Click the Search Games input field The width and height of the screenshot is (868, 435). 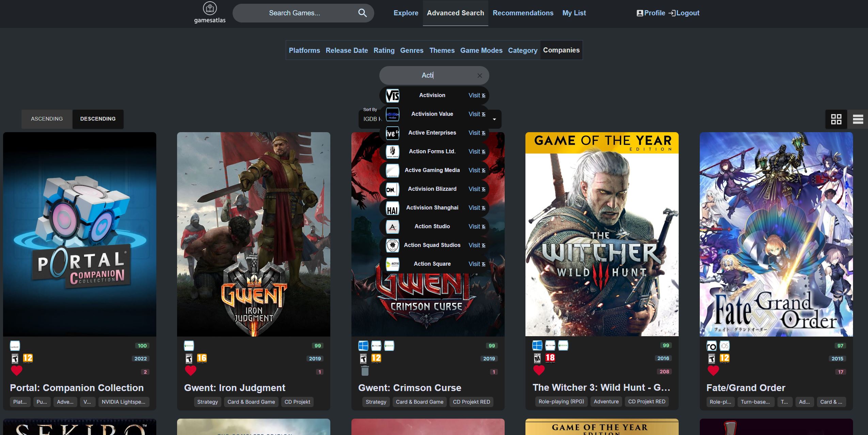point(294,13)
